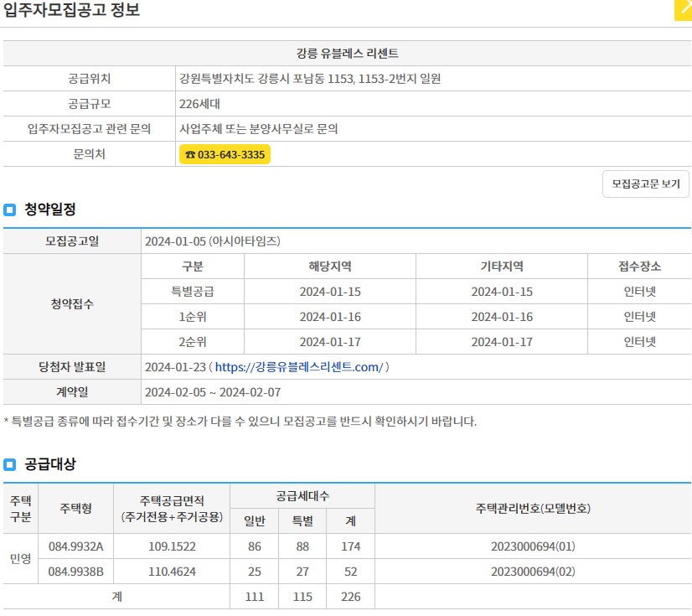
Task: Click the contract period 2024-02-05 ~ 2024-02-07
Action: (213, 392)
